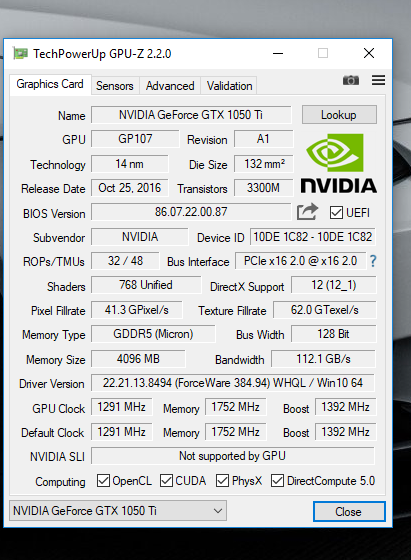Click the Pixel Fillrate field 41.3 GPixel/s

pos(137,310)
